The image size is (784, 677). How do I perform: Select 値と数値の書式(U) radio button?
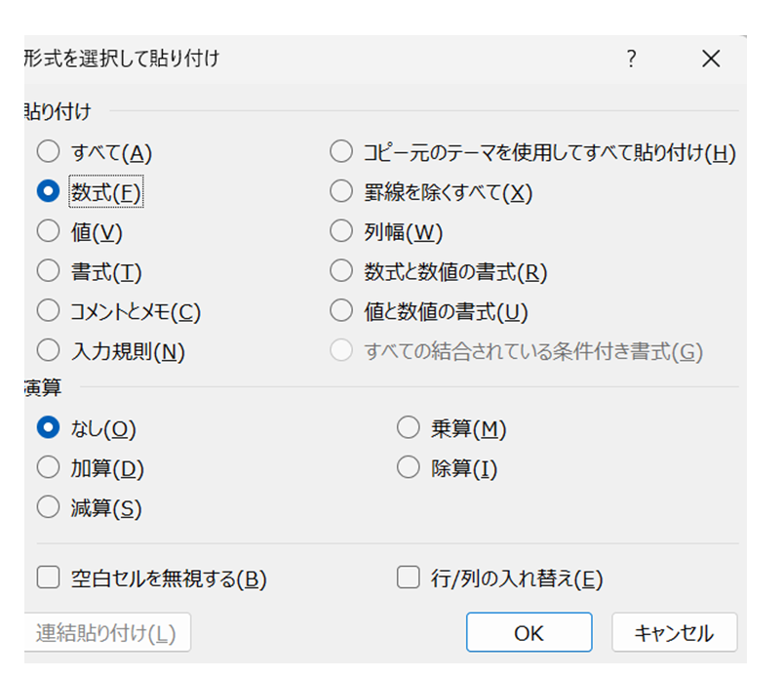click(340, 311)
